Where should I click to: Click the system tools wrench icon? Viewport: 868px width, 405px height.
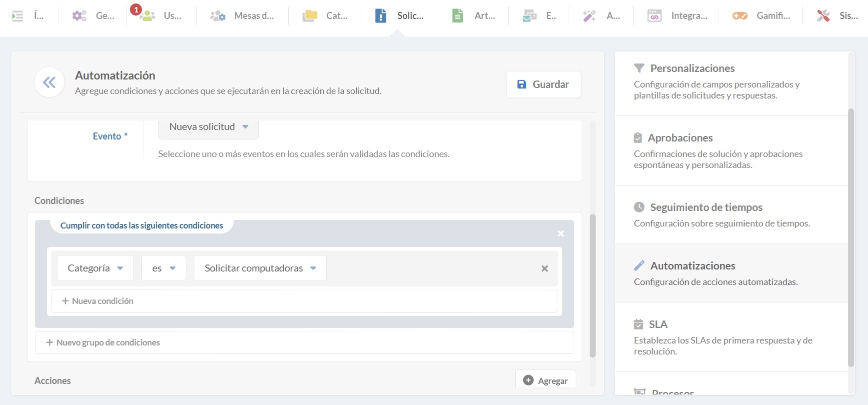[x=823, y=16]
